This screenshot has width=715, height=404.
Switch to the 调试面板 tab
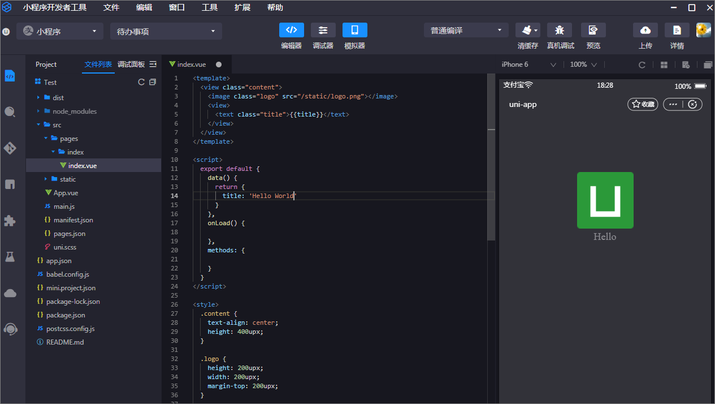[131, 64]
